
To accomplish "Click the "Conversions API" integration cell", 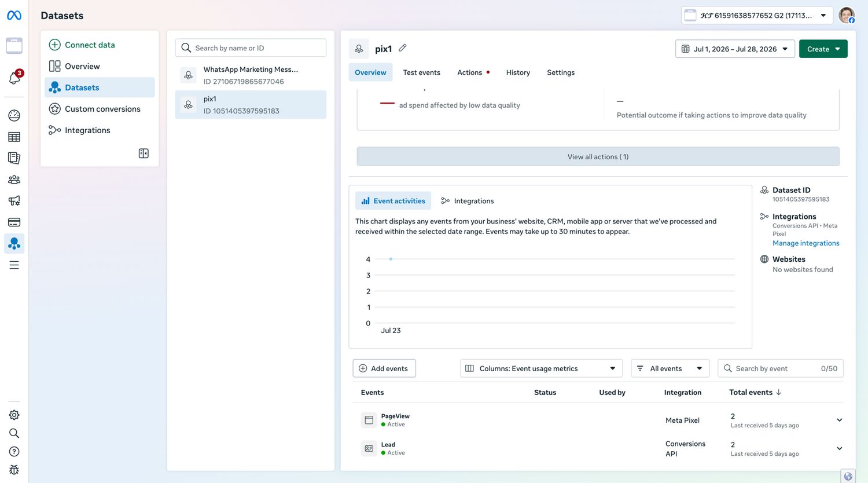I will click(x=685, y=449).
